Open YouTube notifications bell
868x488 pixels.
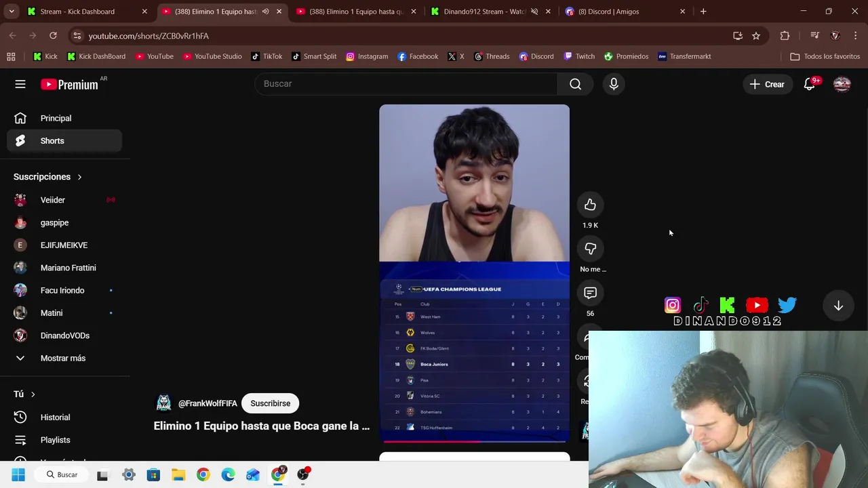coord(809,84)
